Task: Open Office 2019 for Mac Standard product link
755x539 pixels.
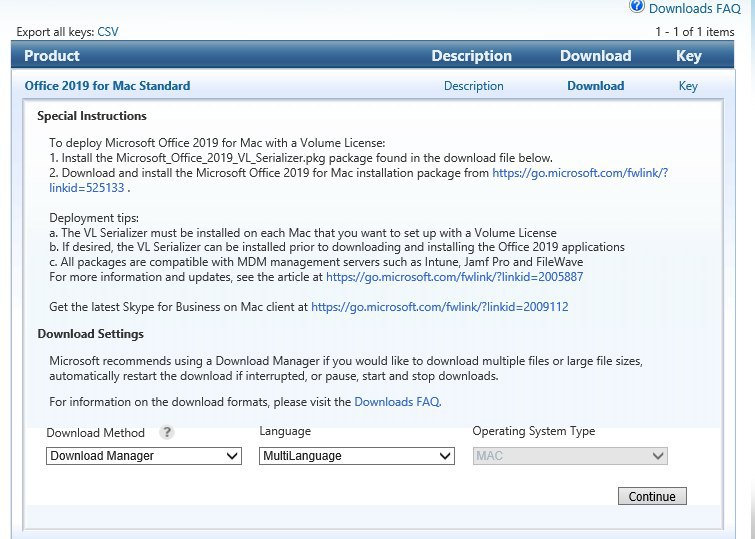Action: pyautogui.click(x=107, y=86)
